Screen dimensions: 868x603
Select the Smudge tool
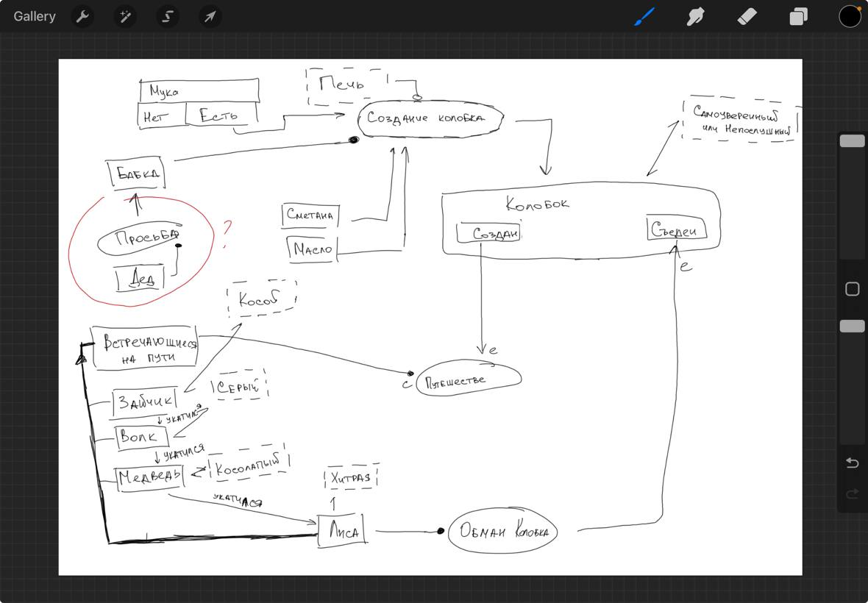click(695, 16)
